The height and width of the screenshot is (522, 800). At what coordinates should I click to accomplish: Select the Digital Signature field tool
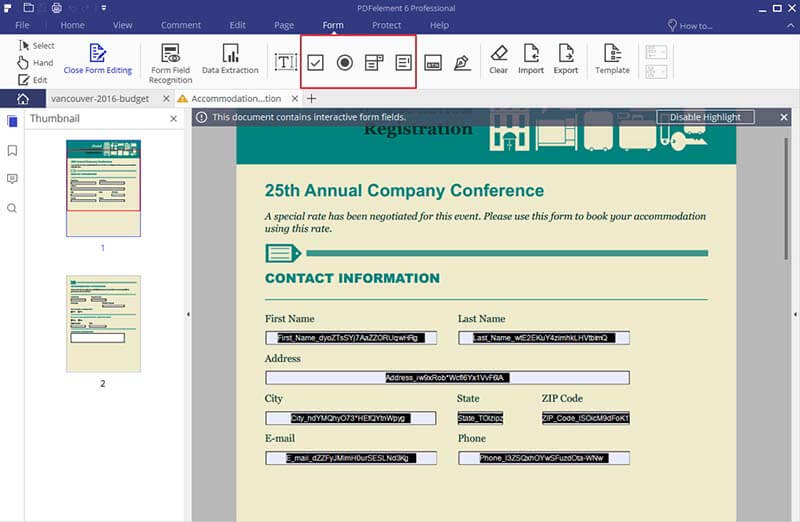(x=461, y=62)
